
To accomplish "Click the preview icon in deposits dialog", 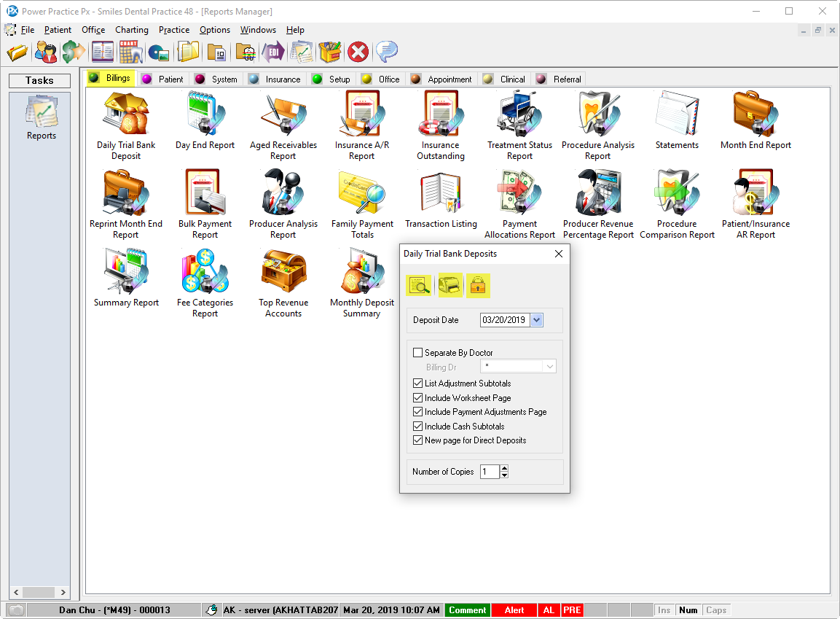I will pyautogui.click(x=420, y=286).
